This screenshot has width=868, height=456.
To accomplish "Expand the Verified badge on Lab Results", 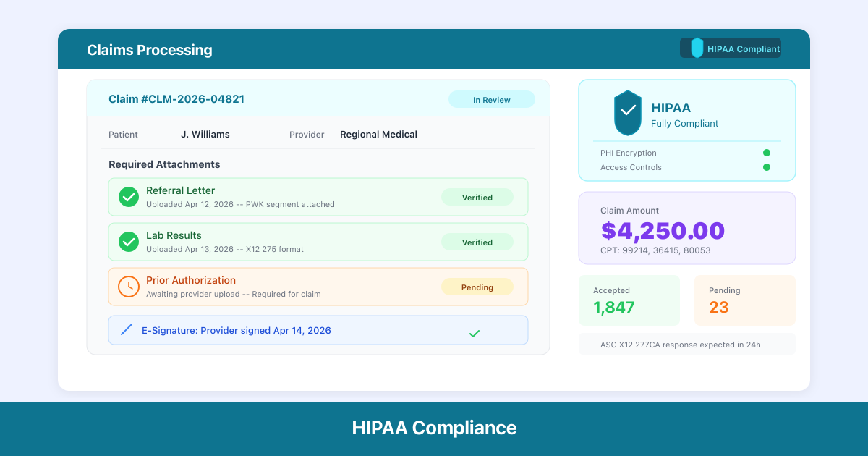I will (x=477, y=242).
